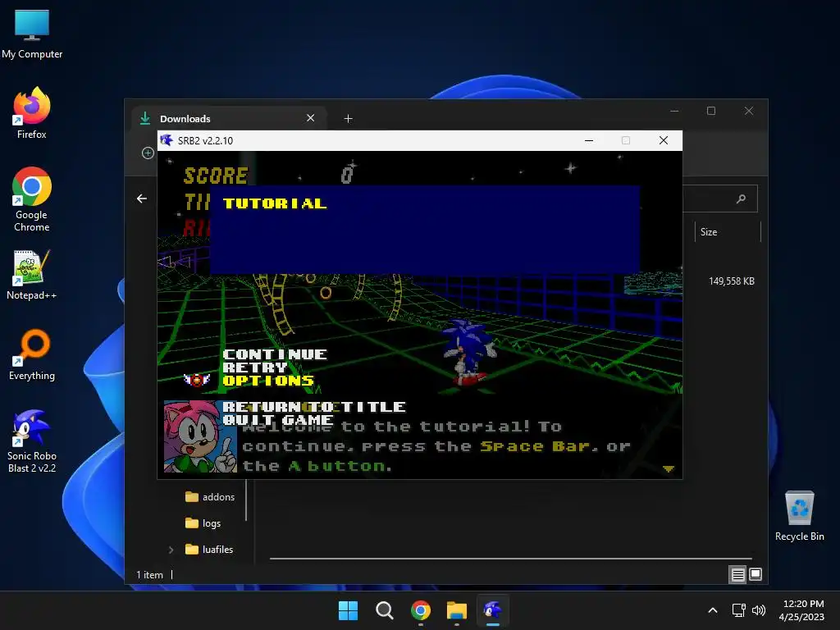Launch Firefox from the desktop
Screen dimensions: 840x630
pyautogui.click(x=32, y=113)
